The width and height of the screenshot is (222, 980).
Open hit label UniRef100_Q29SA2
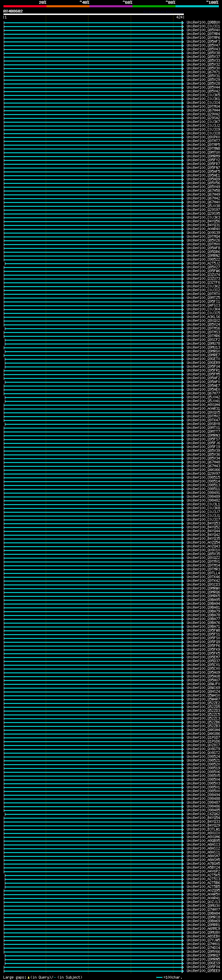coord(203,118)
